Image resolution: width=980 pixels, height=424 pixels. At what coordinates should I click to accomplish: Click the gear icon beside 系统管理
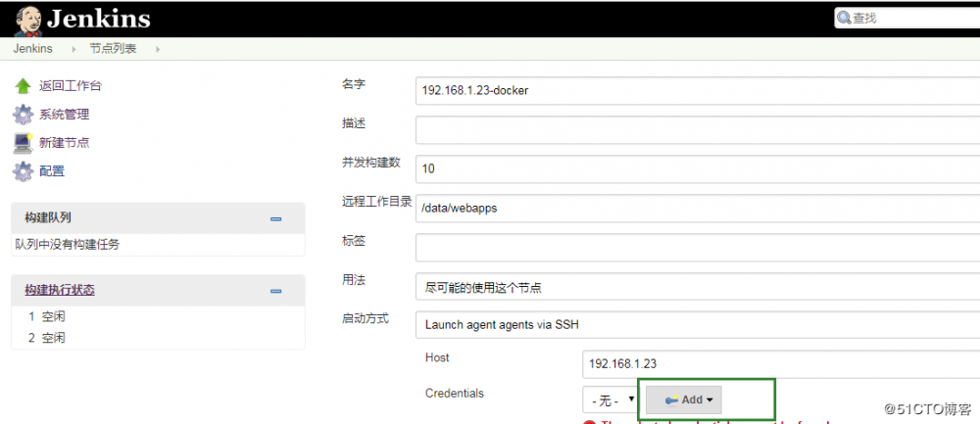pyautogui.click(x=23, y=115)
